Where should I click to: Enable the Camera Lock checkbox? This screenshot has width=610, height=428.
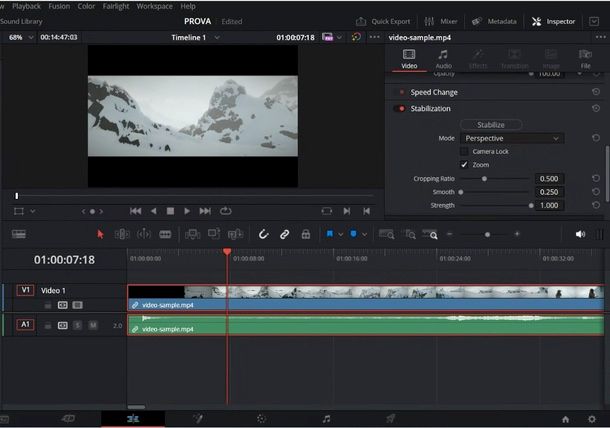[x=464, y=151]
